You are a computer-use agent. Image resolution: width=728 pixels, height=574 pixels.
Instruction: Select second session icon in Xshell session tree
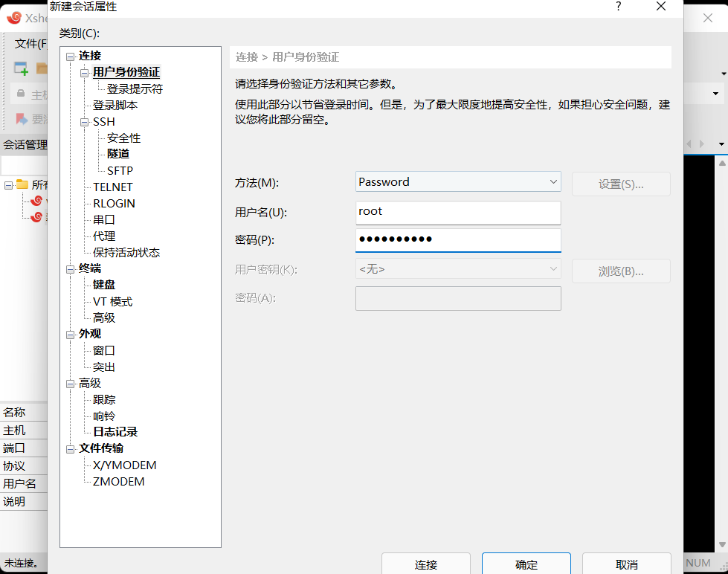[36, 217]
